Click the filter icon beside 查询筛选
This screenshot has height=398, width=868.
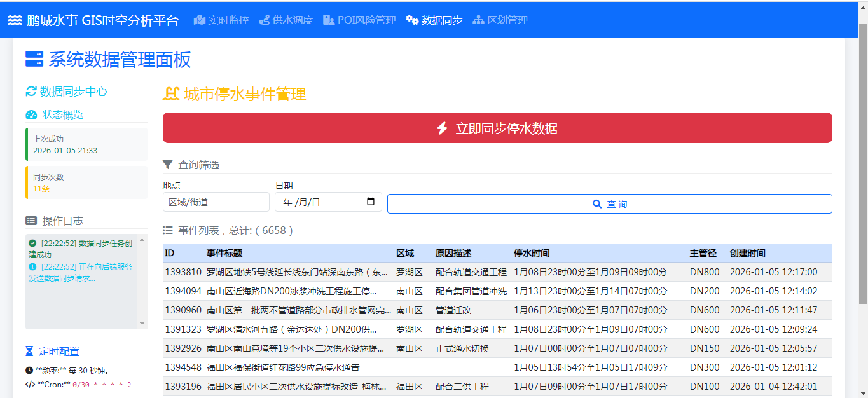coord(167,164)
